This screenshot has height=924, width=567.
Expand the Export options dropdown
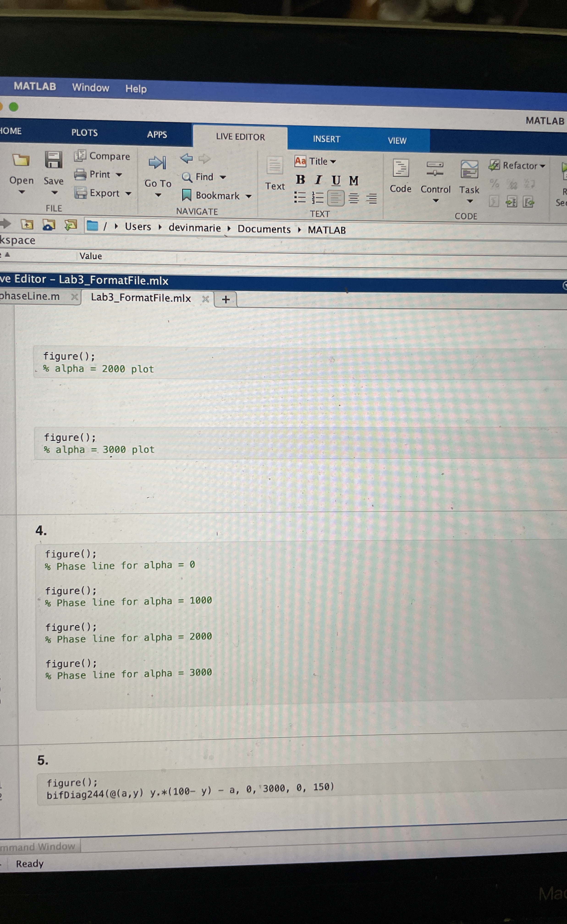pos(129,193)
